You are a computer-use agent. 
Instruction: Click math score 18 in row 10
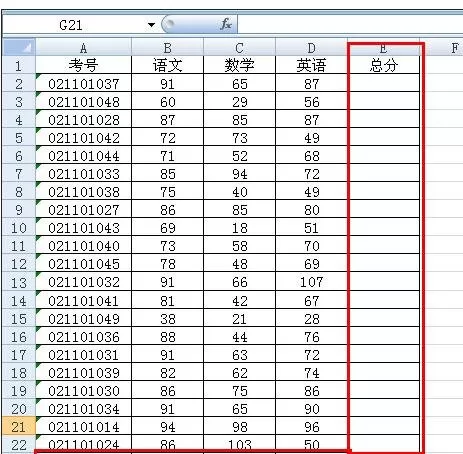(240, 227)
